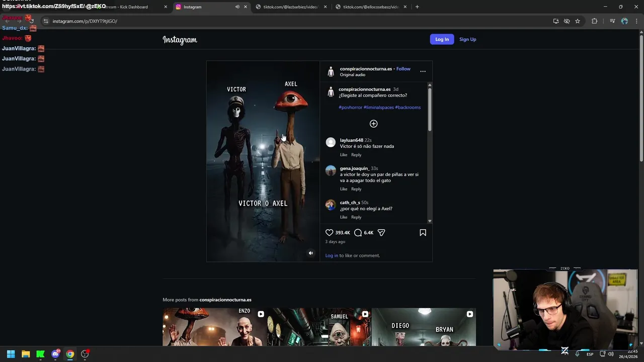Close the tiktok.com/@lazbarbiez tab

coord(326,7)
